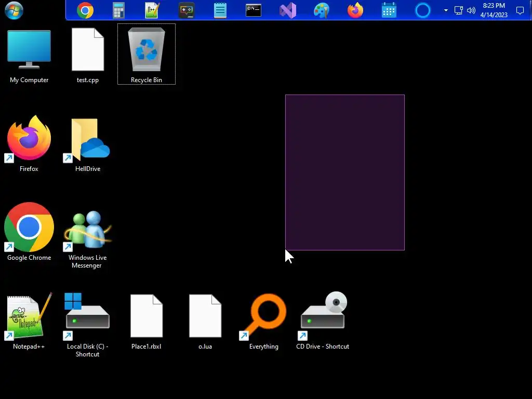Click the game controller chat taskbar icon

[187, 10]
